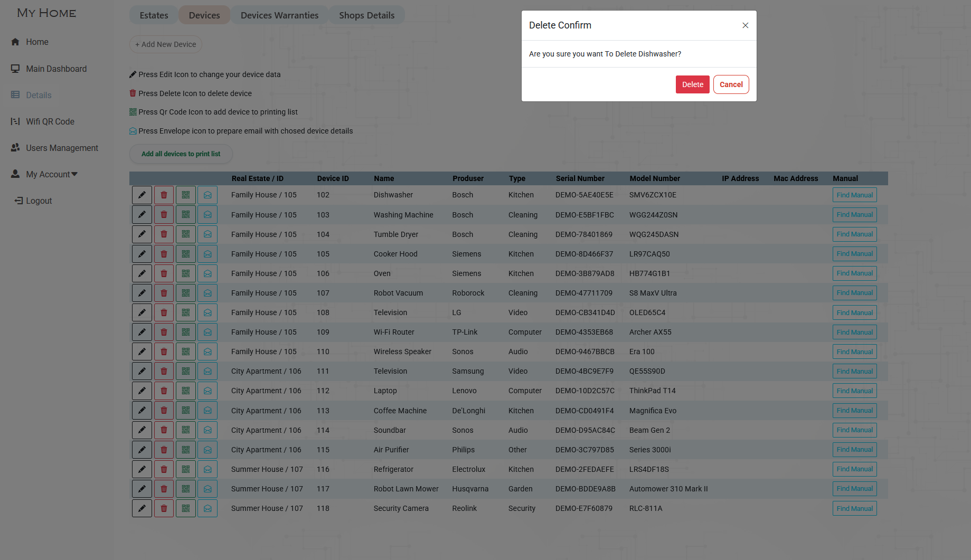Click Add all devices to print list
The height and width of the screenshot is (560, 971).
pyautogui.click(x=181, y=154)
